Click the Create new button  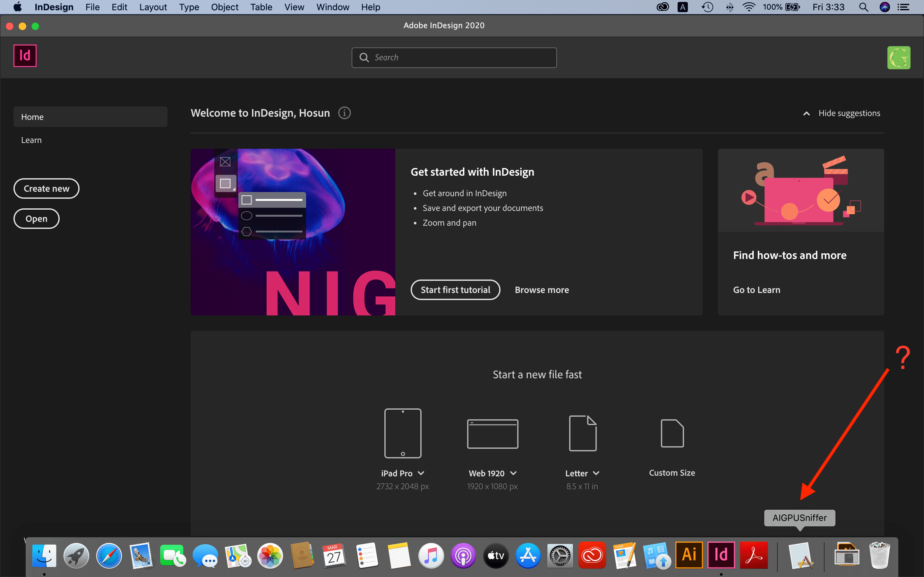coord(46,188)
